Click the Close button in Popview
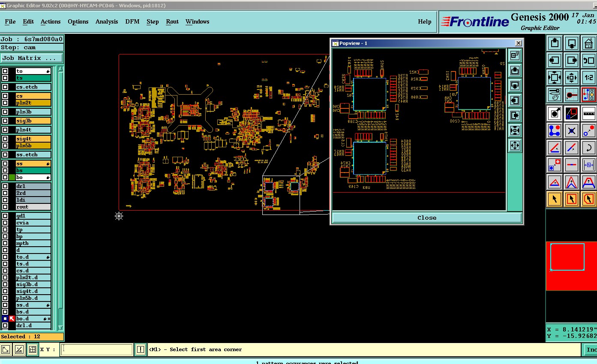This screenshot has width=597, height=364. [427, 218]
